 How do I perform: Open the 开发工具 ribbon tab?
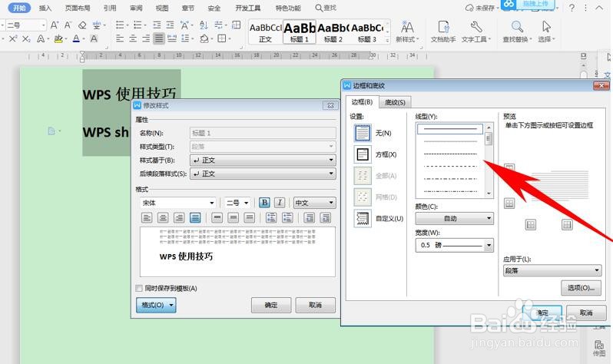tap(248, 8)
